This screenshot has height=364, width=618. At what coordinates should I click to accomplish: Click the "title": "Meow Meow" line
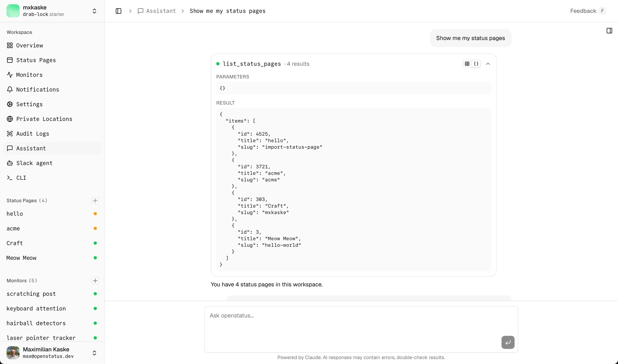(x=269, y=239)
